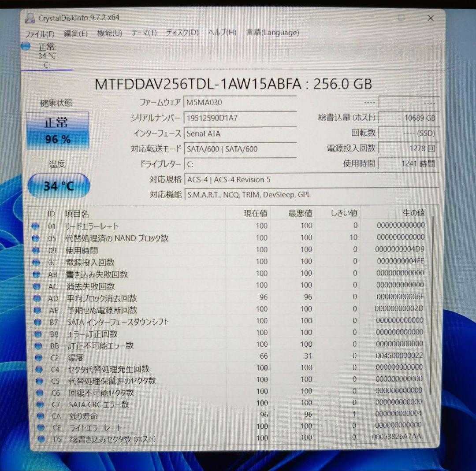Click the 正常 96% health status button

click(x=57, y=130)
